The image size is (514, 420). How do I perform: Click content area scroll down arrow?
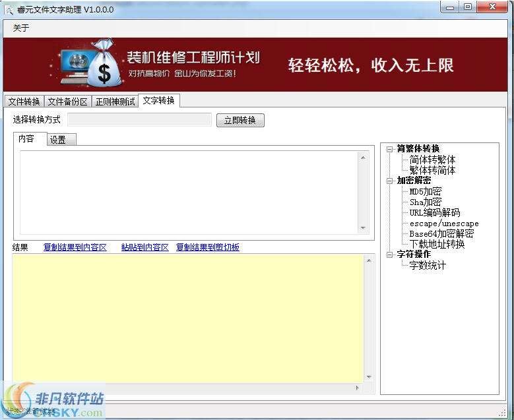[x=363, y=228]
